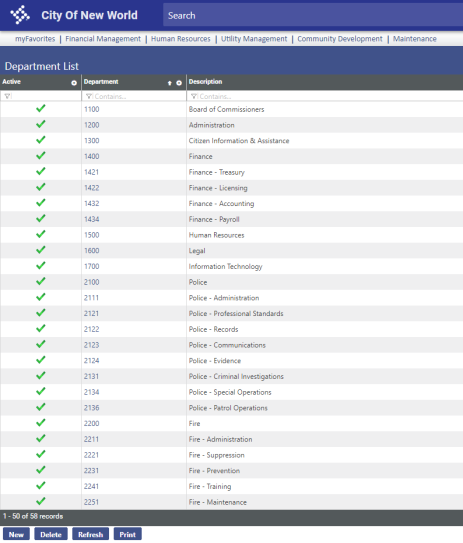The height and width of the screenshot is (543, 463).
Task: Click the Active column filter funnel icon
Action: pos(7,96)
